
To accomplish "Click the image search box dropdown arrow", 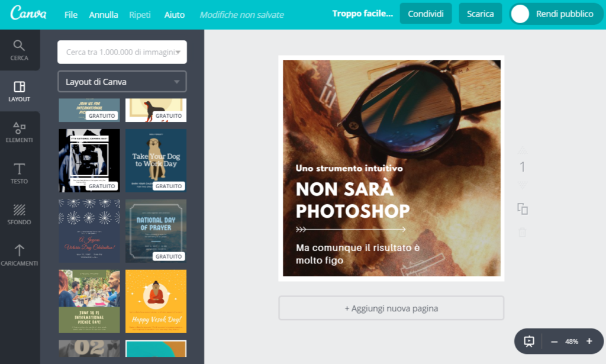I will tap(178, 52).
